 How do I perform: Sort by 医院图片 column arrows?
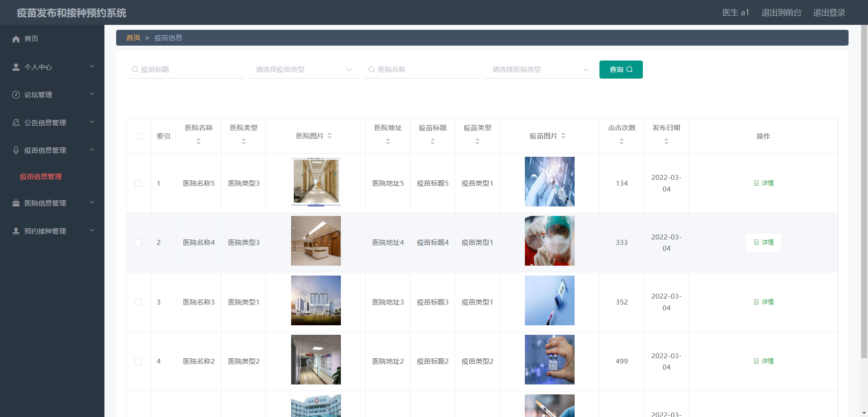(330, 136)
